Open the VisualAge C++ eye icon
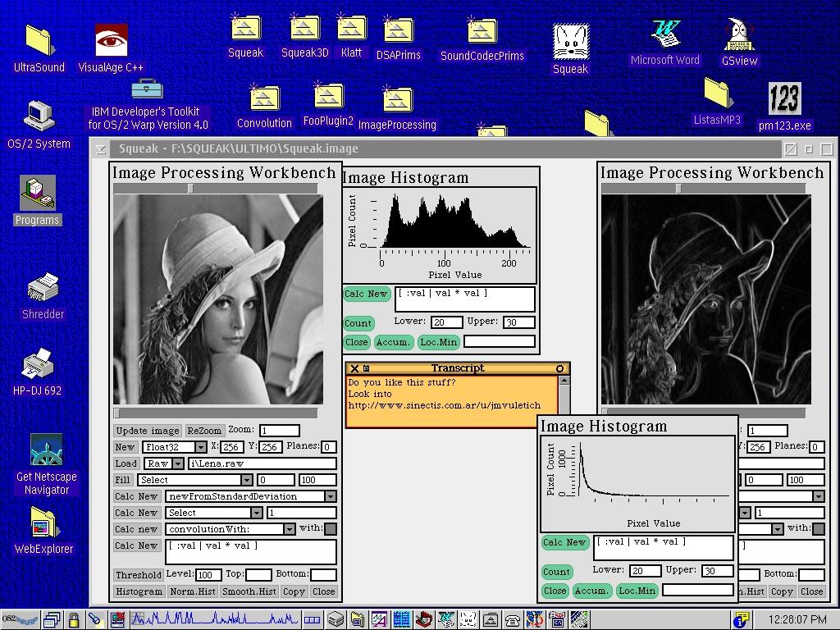 [111, 41]
